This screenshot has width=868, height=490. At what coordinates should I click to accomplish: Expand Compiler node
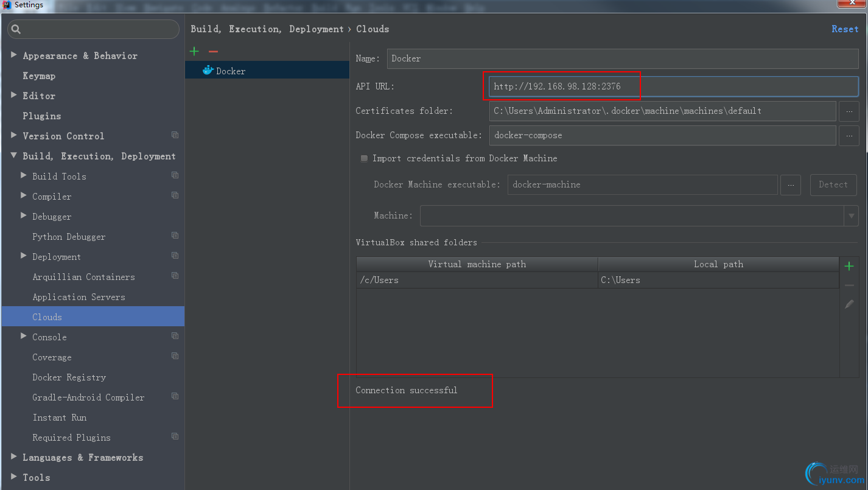click(x=23, y=196)
